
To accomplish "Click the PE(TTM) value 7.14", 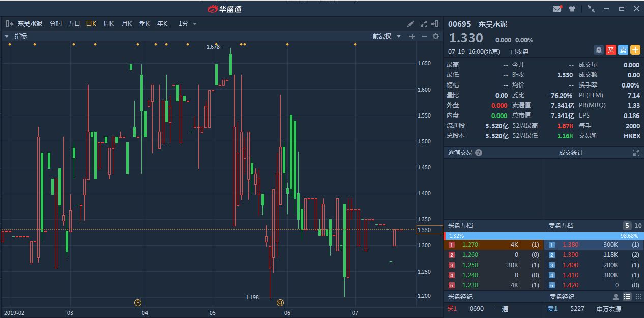I will point(633,95).
